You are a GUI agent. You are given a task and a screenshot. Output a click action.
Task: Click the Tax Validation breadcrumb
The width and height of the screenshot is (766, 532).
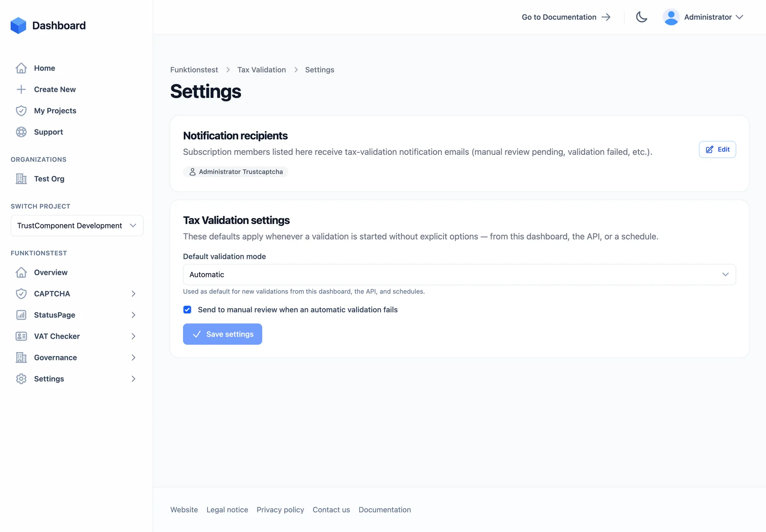(262, 70)
